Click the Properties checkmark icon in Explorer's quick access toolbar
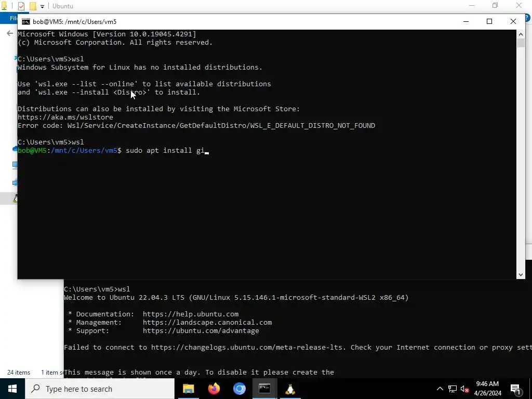This screenshot has height=399, width=532. (x=21, y=6)
